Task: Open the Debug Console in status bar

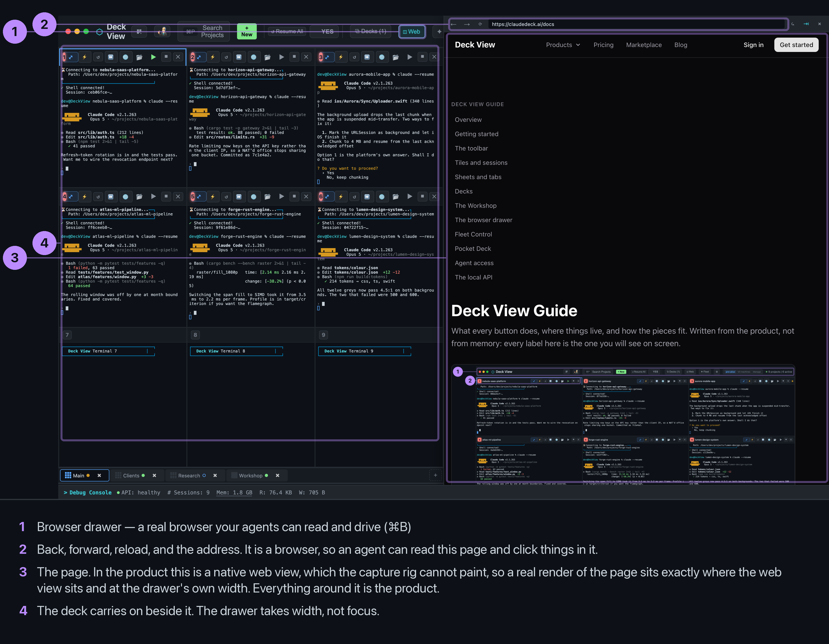Action: (x=87, y=493)
